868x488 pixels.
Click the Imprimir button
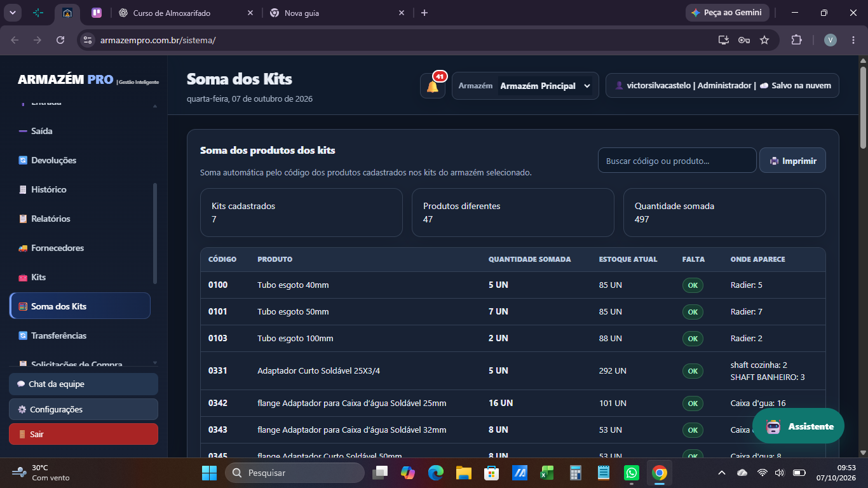tap(792, 161)
